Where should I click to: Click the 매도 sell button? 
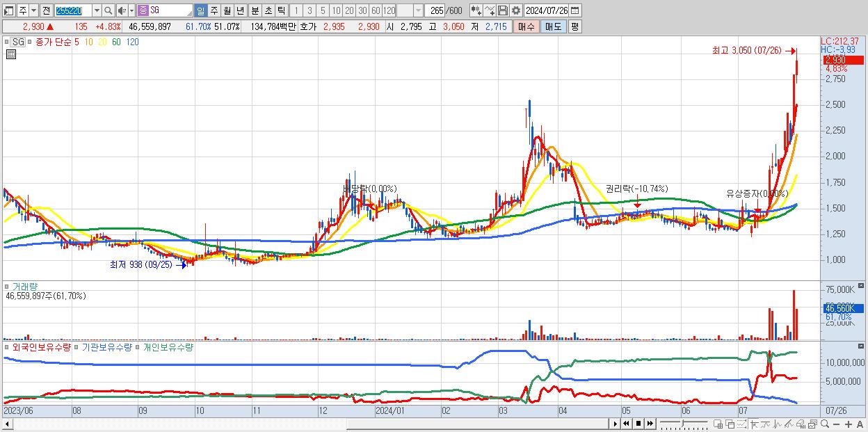click(554, 26)
